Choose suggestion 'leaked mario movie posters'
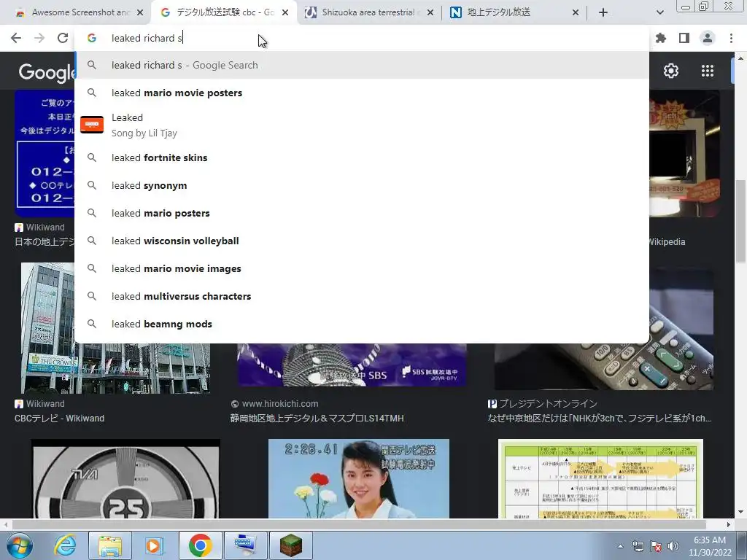The height and width of the screenshot is (560, 747). (x=362, y=93)
